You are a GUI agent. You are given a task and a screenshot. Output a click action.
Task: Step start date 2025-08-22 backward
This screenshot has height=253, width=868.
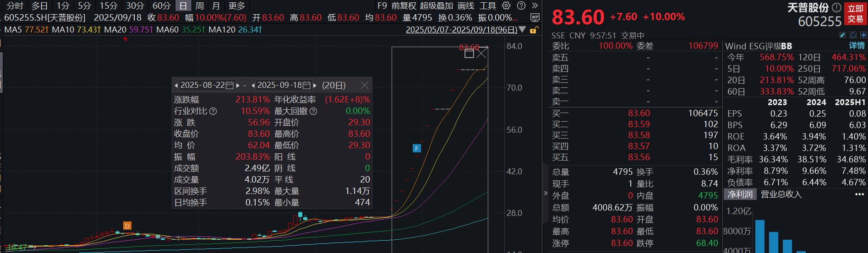click(176, 86)
